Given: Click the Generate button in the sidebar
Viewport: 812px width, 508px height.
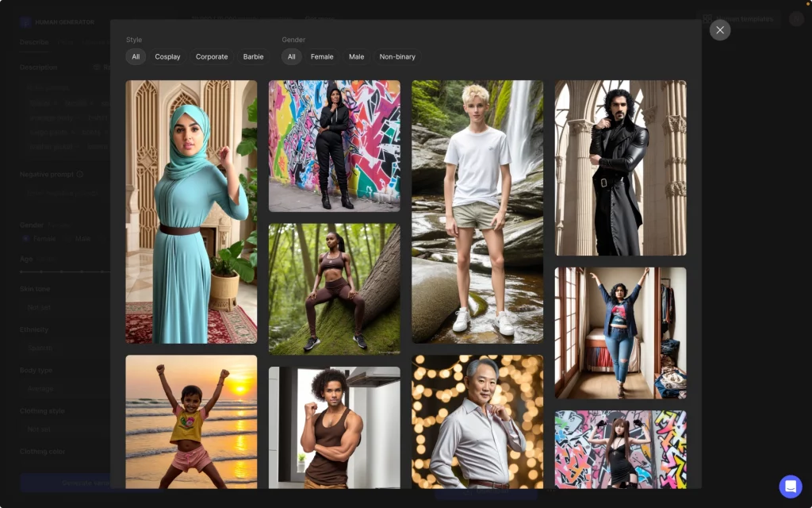Looking at the screenshot, I should 65,483.
